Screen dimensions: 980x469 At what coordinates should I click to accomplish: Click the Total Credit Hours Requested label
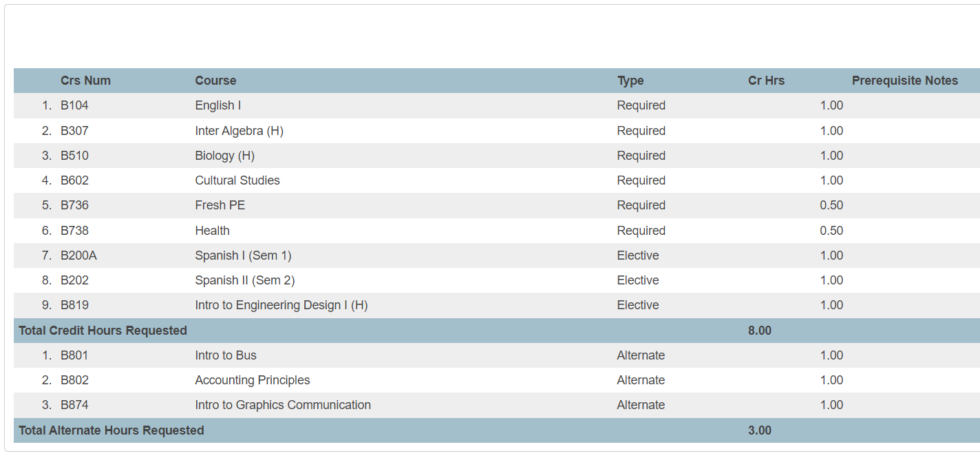click(x=103, y=331)
